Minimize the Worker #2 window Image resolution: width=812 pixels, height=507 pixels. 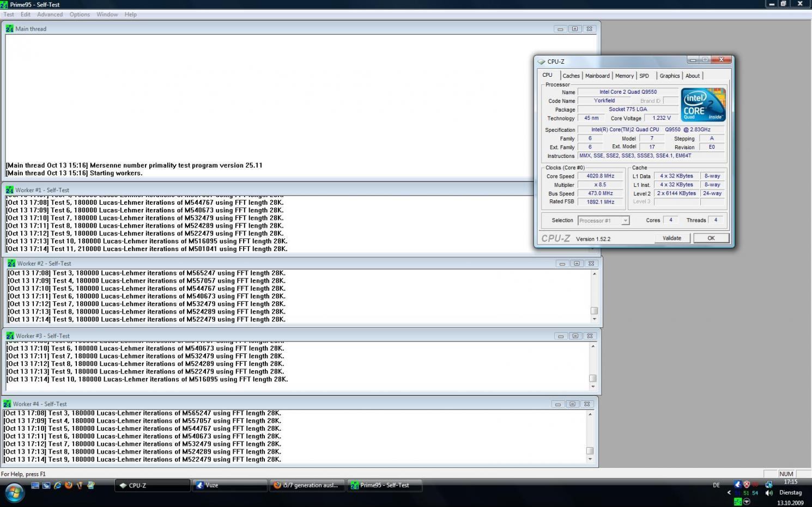(562, 263)
